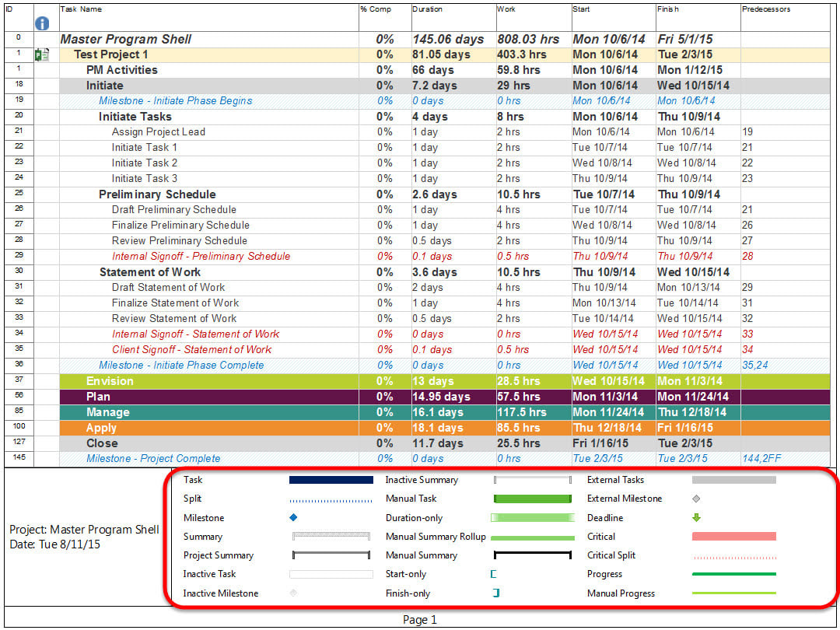
Task: Click the dark blue Task bar sample
Action: pyautogui.click(x=331, y=480)
